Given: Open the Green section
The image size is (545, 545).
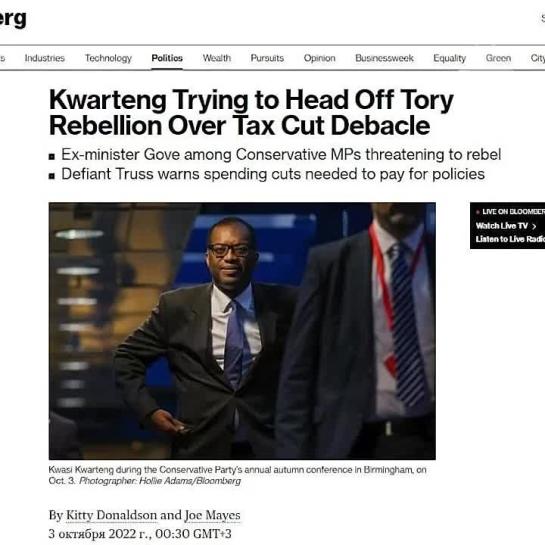Looking at the screenshot, I should (498, 58).
